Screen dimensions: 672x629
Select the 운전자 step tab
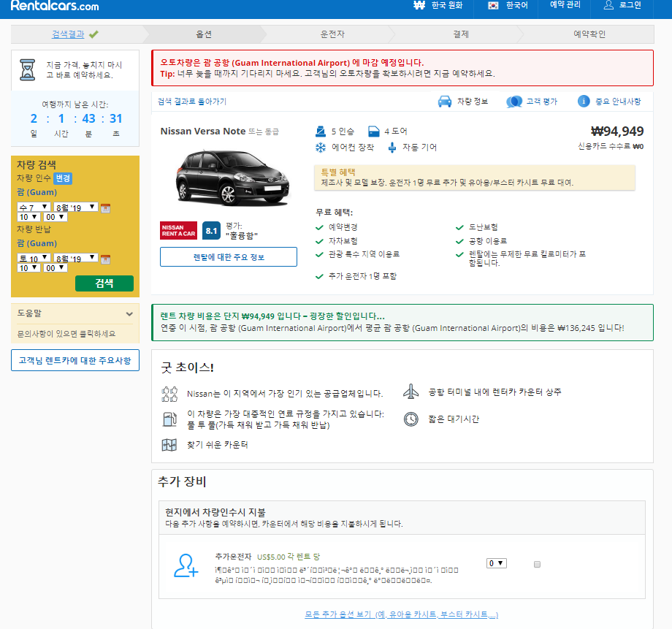click(x=332, y=34)
